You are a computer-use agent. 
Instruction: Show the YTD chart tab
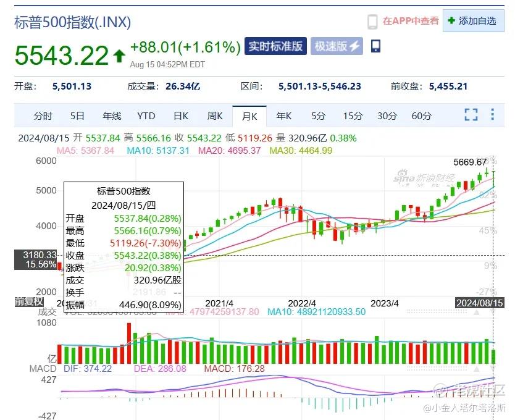pyautogui.click(x=146, y=116)
